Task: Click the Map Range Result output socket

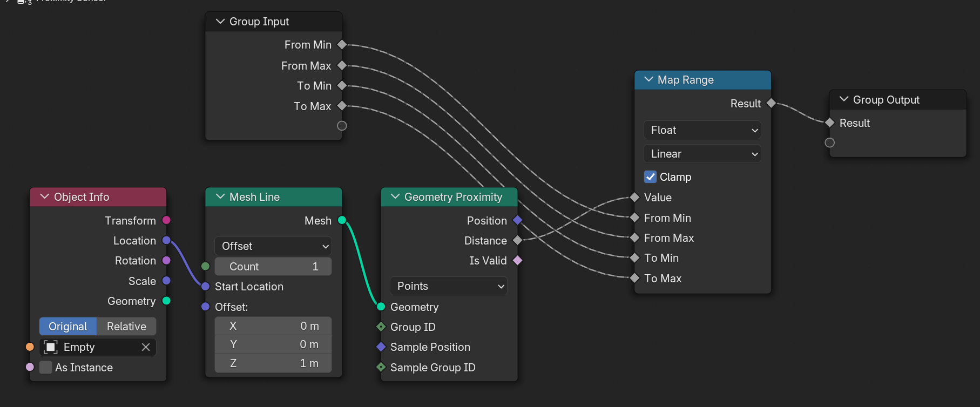Action: point(771,103)
